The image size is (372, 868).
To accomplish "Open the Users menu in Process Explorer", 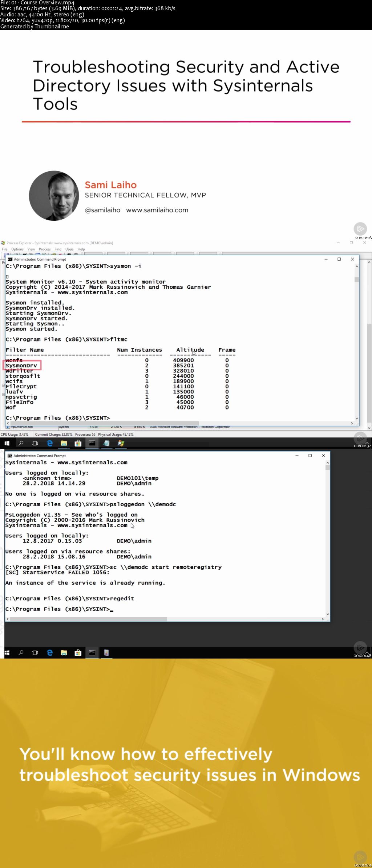I will [69, 249].
